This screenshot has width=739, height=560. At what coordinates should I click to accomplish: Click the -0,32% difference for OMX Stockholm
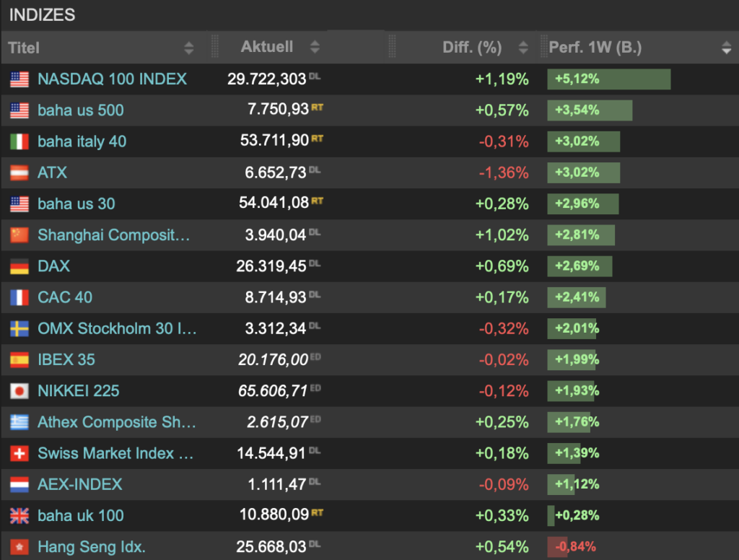504,328
